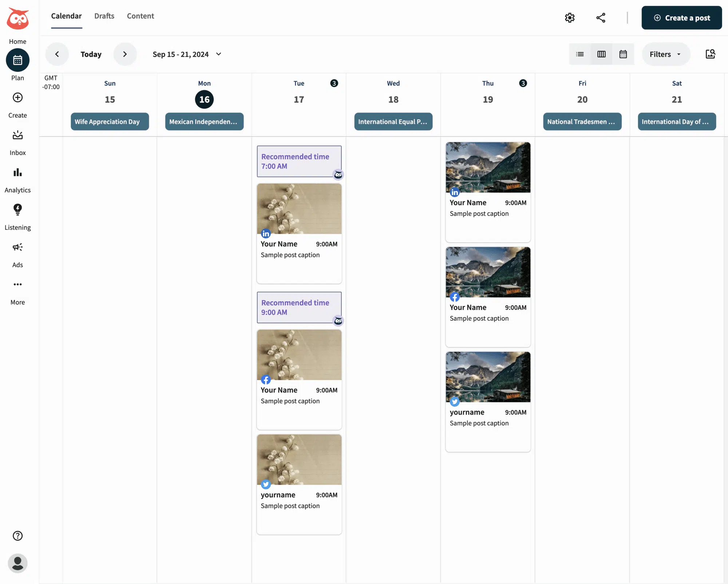Open Tuesday LinkedIn post flower thumbnail
The height and width of the screenshot is (584, 728).
click(299, 209)
